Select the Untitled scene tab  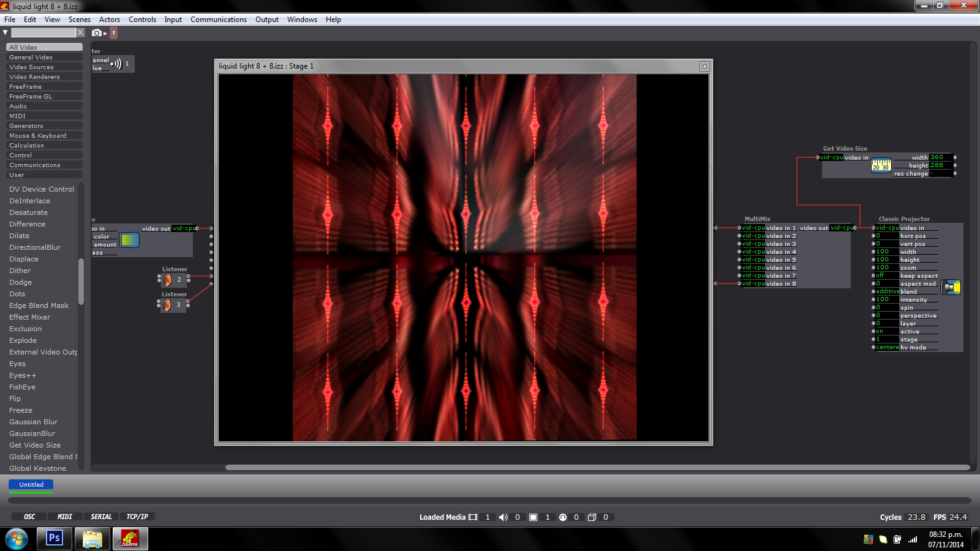tap(31, 484)
